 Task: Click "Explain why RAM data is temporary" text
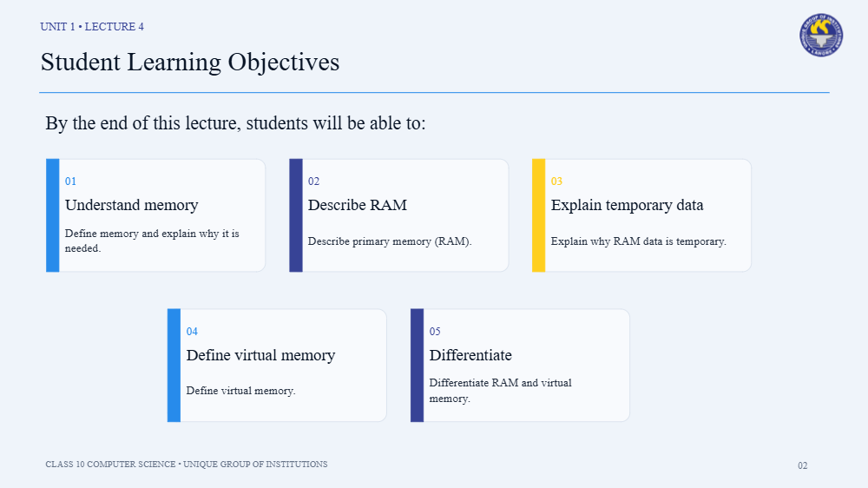point(638,241)
